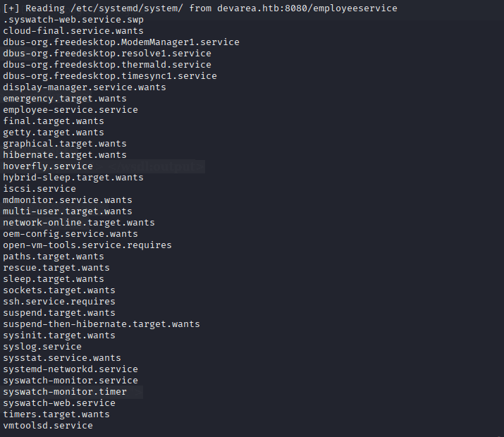Select the display-manager.service.wants line

coord(85,87)
